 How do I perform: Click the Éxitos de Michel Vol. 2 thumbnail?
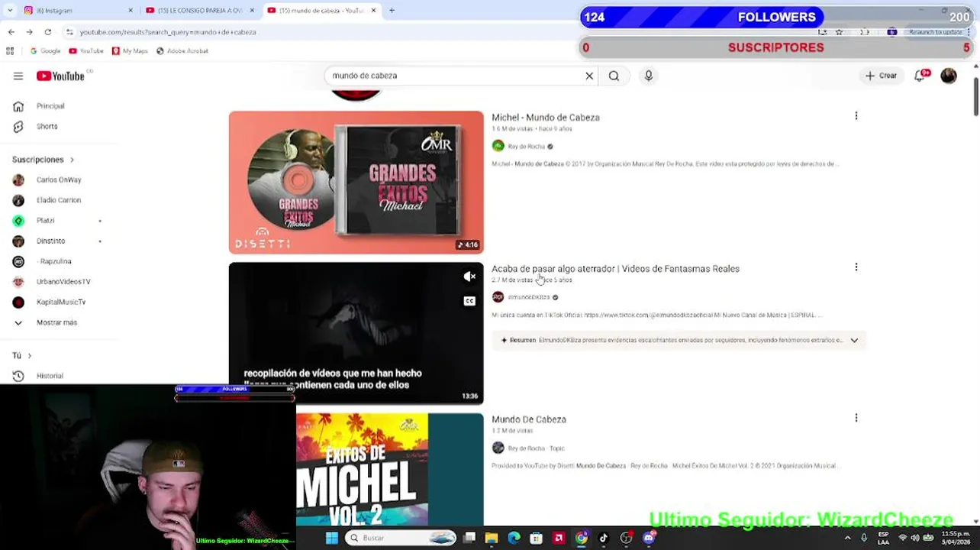pos(389,468)
